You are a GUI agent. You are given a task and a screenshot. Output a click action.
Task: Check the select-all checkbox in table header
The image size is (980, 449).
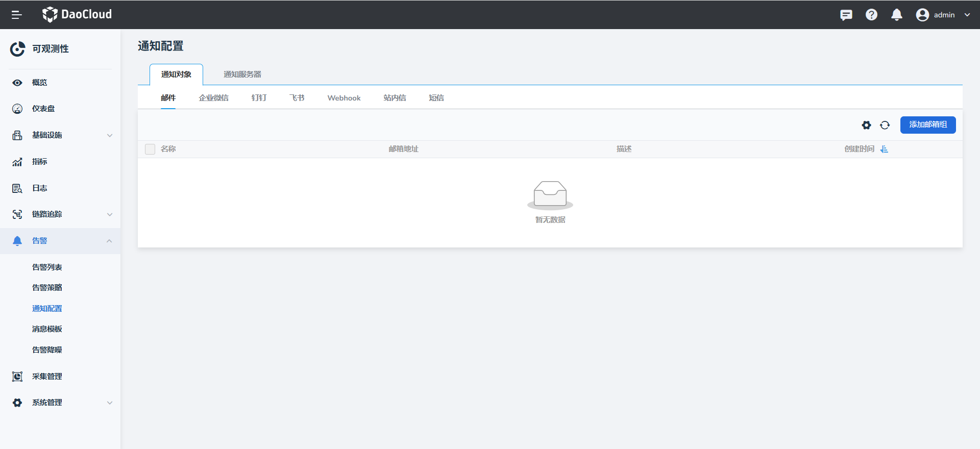(150, 149)
